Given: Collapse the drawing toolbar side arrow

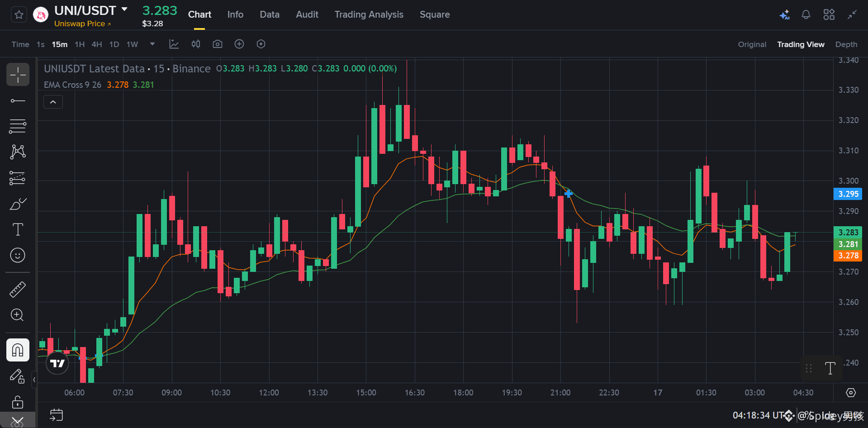Looking at the screenshot, I should coord(34,380).
